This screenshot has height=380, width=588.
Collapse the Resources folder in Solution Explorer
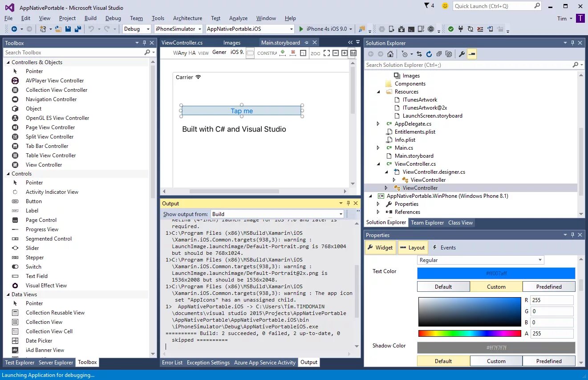point(378,92)
